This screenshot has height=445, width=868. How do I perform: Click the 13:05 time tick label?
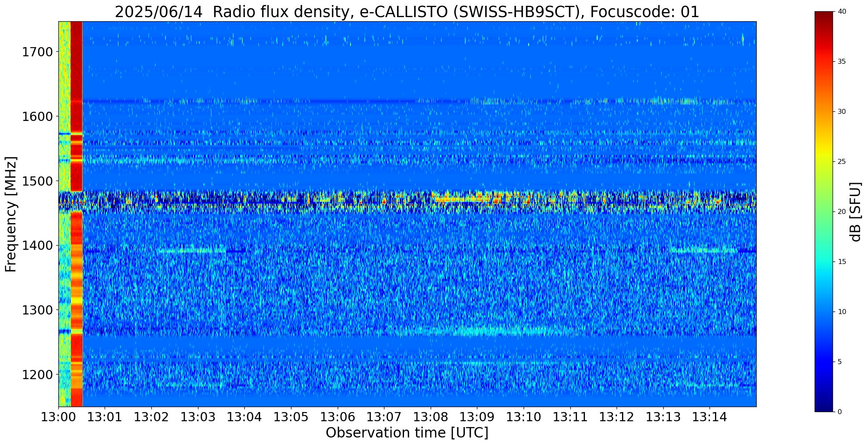291,417
